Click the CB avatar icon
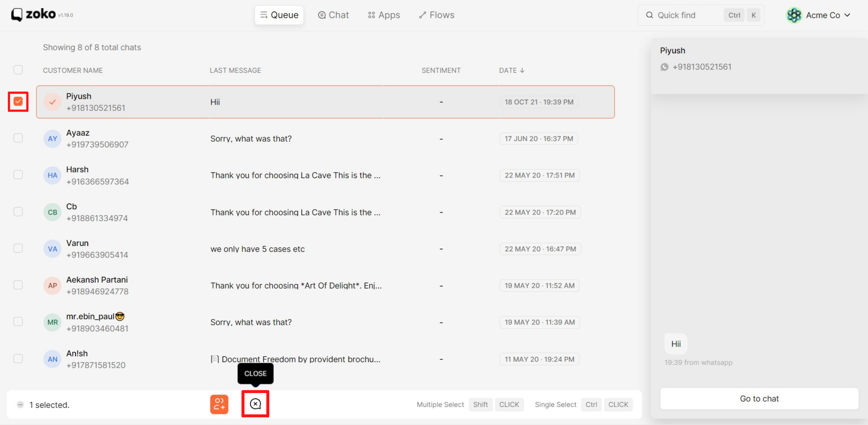This screenshot has height=425, width=868. 52,212
